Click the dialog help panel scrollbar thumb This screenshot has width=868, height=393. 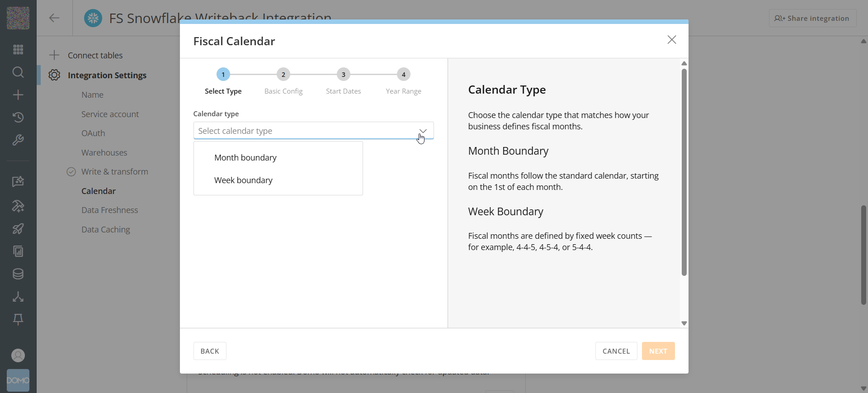coord(684,172)
